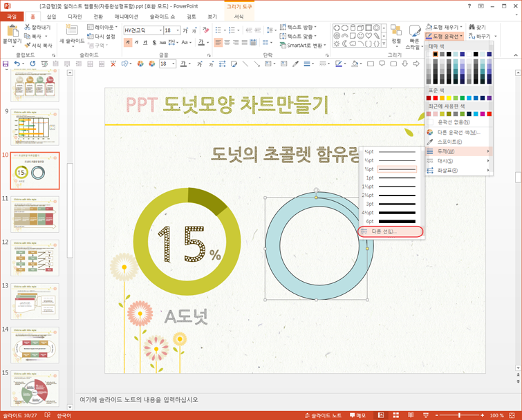Open the ribbon font size 18 dropdown
Viewport: 522px width, 420px height.
[178, 30]
